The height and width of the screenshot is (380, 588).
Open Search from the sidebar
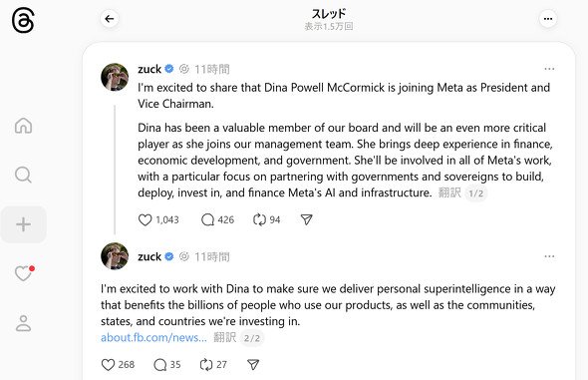coord(23,175)
